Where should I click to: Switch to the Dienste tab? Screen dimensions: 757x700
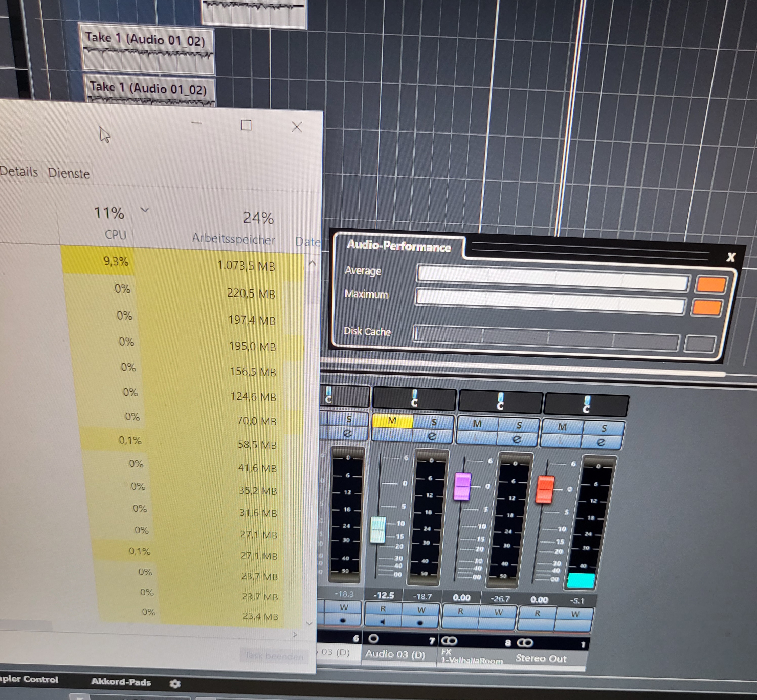tap(69, 173)
